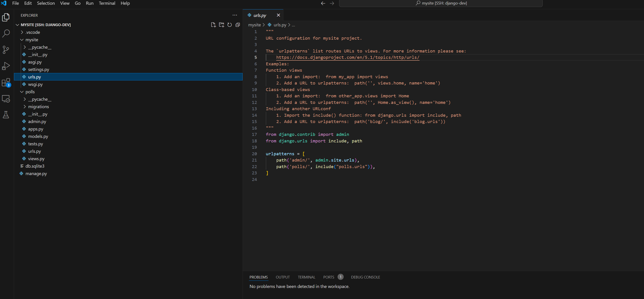
Task: Open settings.py in the file tree
Action: click(128, 69)
